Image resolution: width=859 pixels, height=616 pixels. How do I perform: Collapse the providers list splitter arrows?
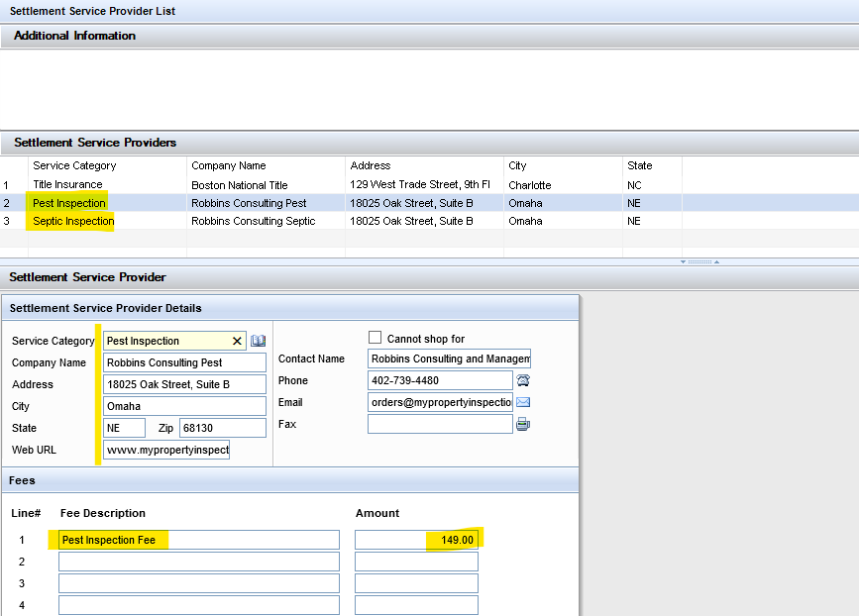[699, 261]
